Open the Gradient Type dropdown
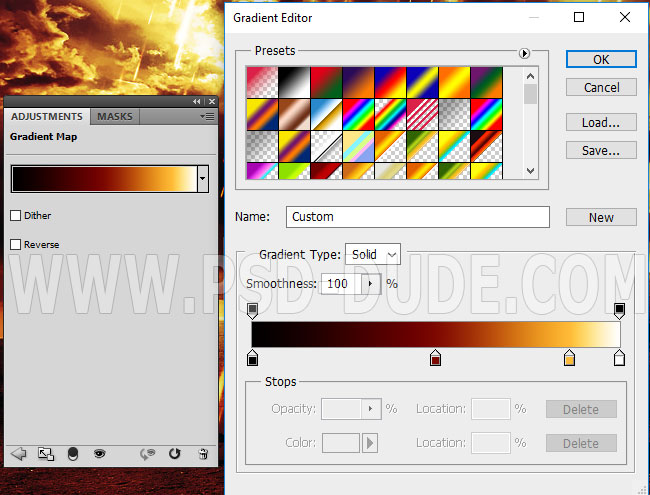Screen dimensions: 650x495 [373, 254]
